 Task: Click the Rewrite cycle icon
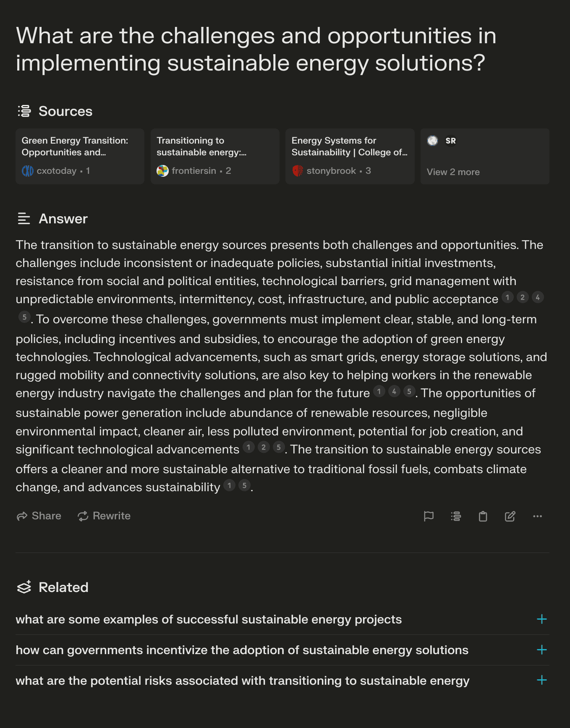(x=83, y=516)
